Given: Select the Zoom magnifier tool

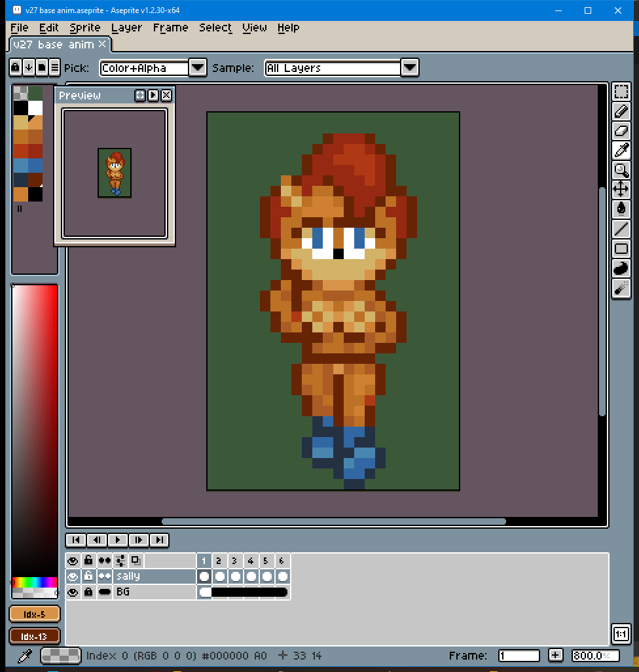Looking at the screenshot, I should pyautogui.click(x=621, y=170).
